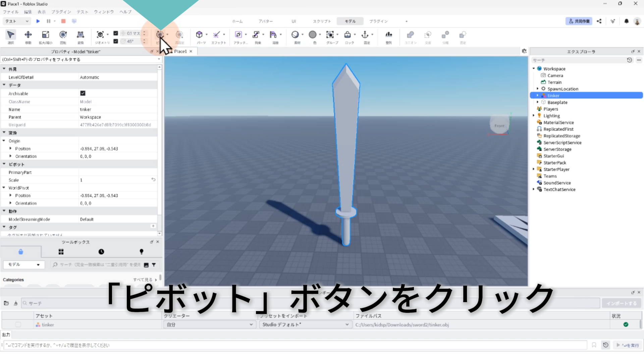Select the Scale (拡大/縮小) tool
Screen dimensions: 644x362
pos(45,35)
